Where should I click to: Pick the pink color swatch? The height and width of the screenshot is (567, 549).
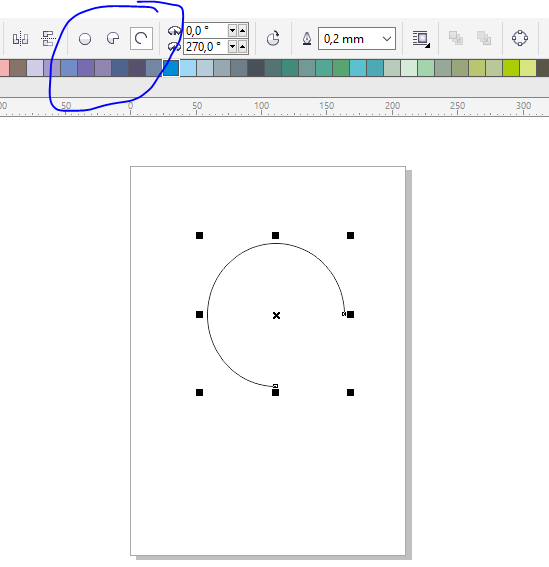[x=4, y=68]
